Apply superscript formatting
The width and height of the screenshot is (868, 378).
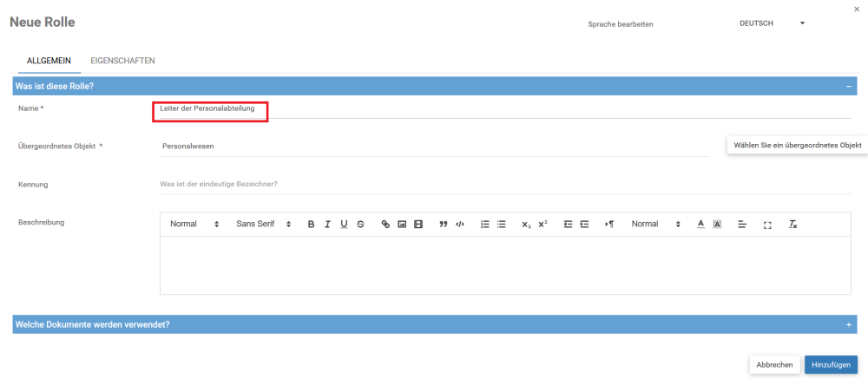543,225
